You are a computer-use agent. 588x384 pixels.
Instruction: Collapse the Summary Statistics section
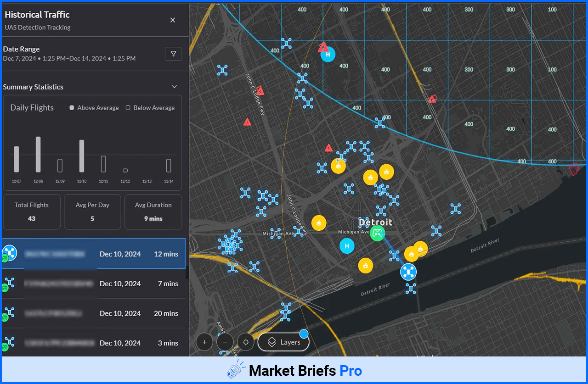click(x=174, y=87)
